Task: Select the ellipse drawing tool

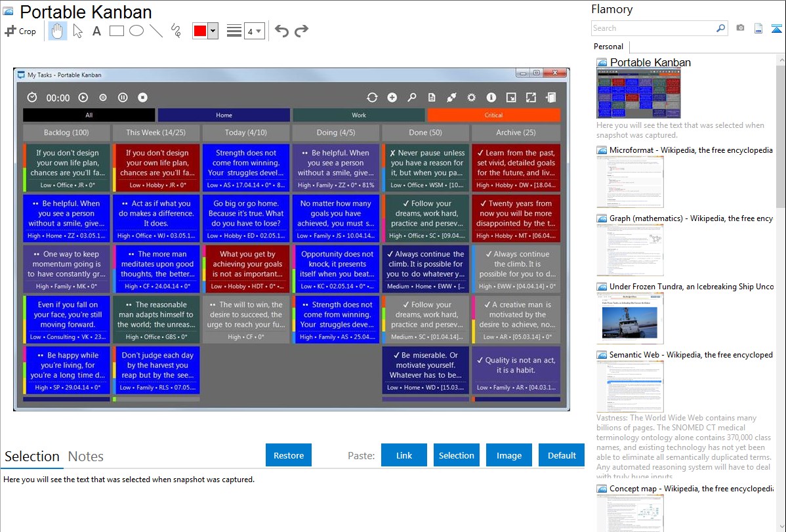Action: point(136,31)
